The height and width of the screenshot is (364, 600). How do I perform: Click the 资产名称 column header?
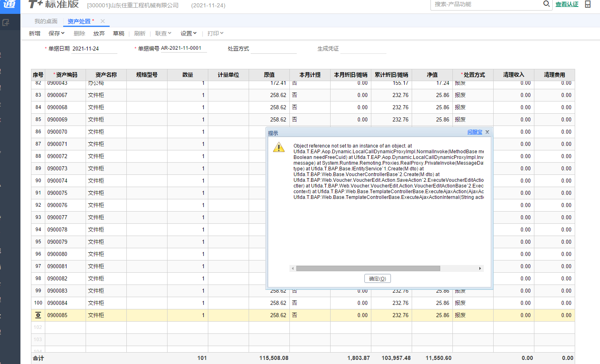coord(106,75)
